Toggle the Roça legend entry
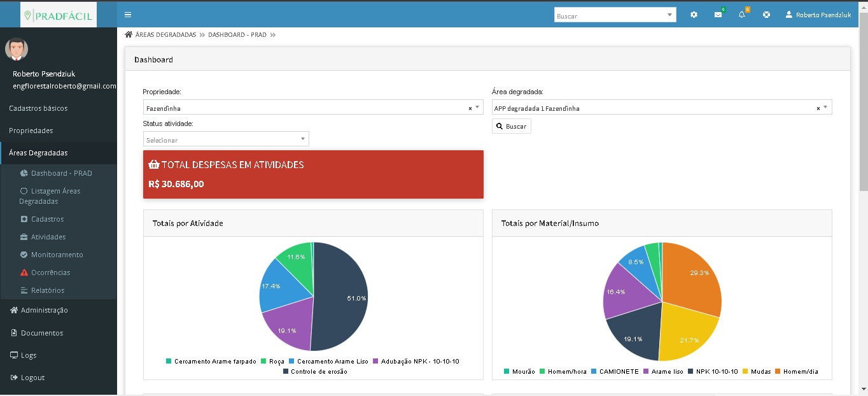This screenshot has height=396, width=868. click(276, 361)
